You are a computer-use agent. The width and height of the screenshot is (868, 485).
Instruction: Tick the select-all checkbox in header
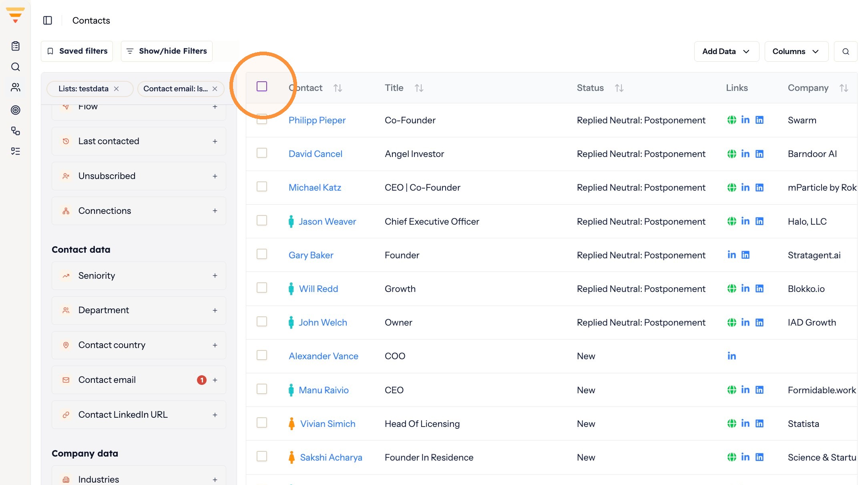[x=262, y=87]
